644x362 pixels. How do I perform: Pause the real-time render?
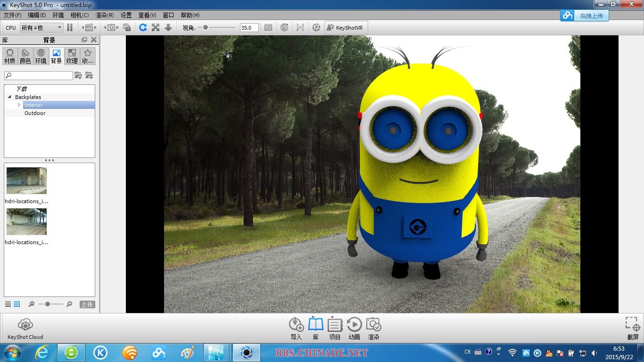(70, 27)
